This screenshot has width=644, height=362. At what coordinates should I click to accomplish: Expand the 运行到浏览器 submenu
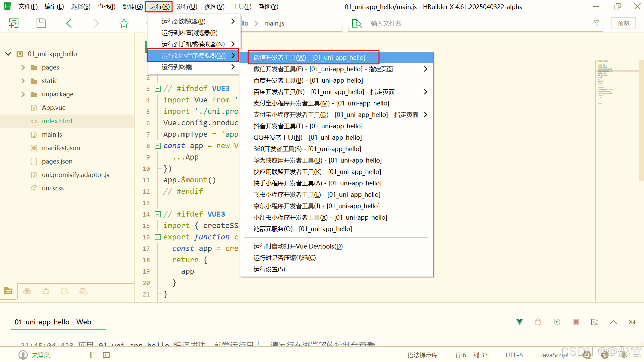tap(194, 21)
